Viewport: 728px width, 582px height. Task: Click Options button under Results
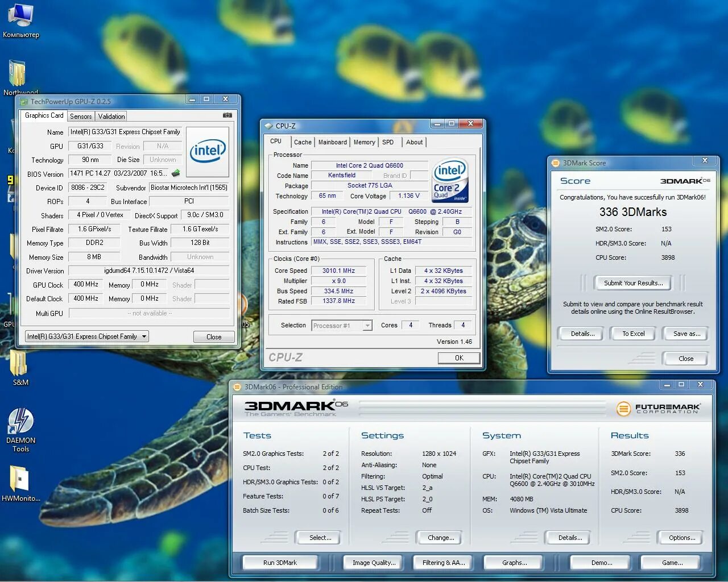682,538
